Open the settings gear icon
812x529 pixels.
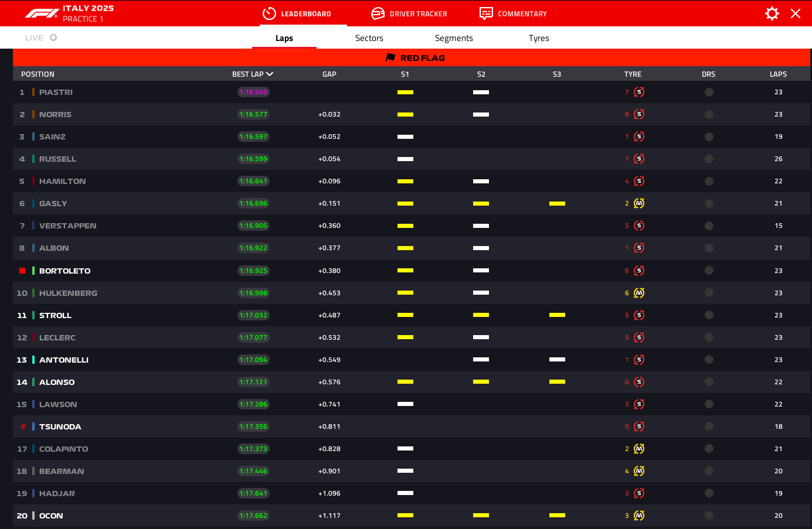(x=772, y=13)
